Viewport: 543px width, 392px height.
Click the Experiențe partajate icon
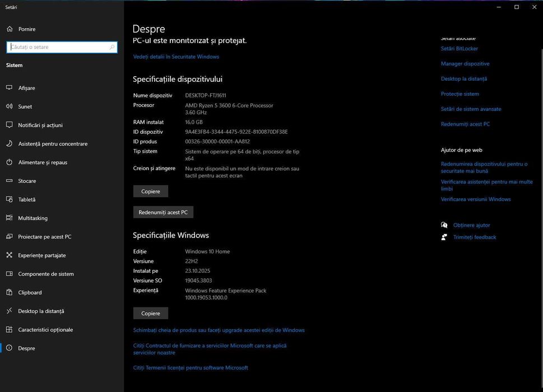click(10, 255)
